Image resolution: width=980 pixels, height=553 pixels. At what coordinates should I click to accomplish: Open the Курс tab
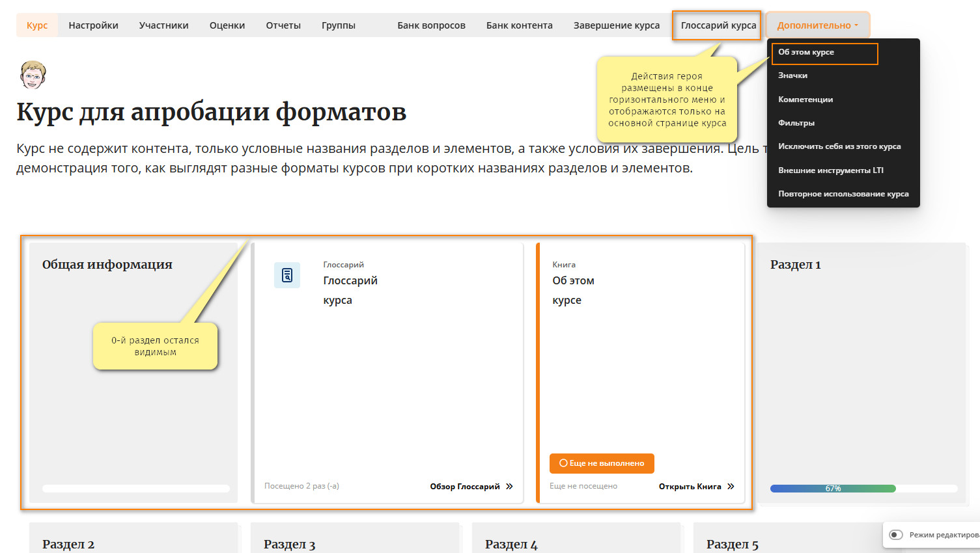point(37,25)
